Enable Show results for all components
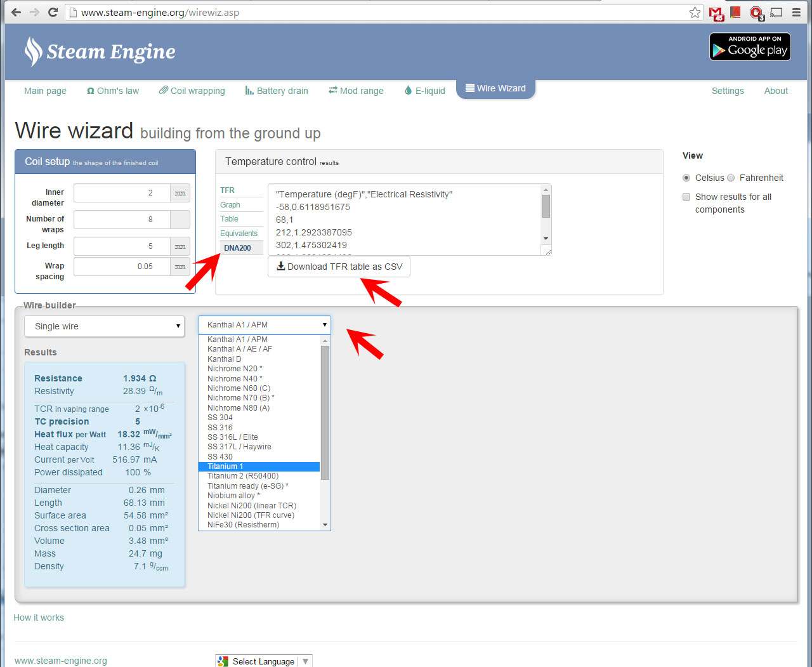This screenshot has width=812, height=667. tap(686, 197)
